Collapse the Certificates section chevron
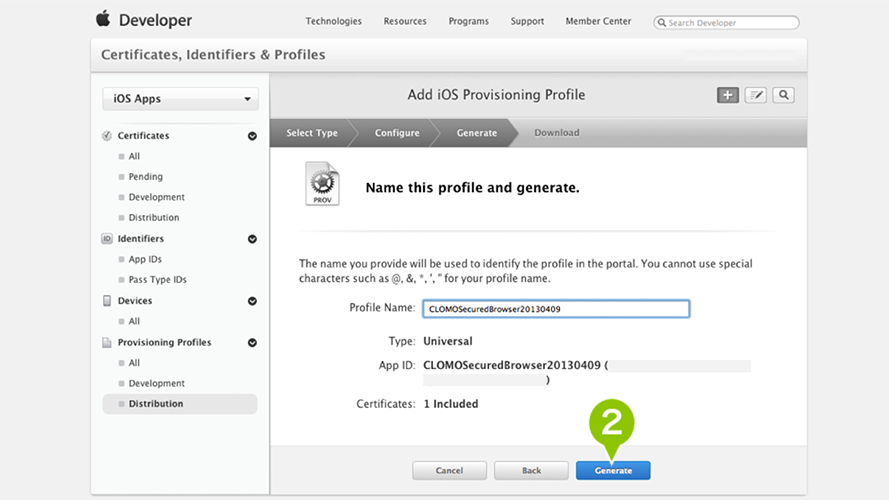 [252, 136]
